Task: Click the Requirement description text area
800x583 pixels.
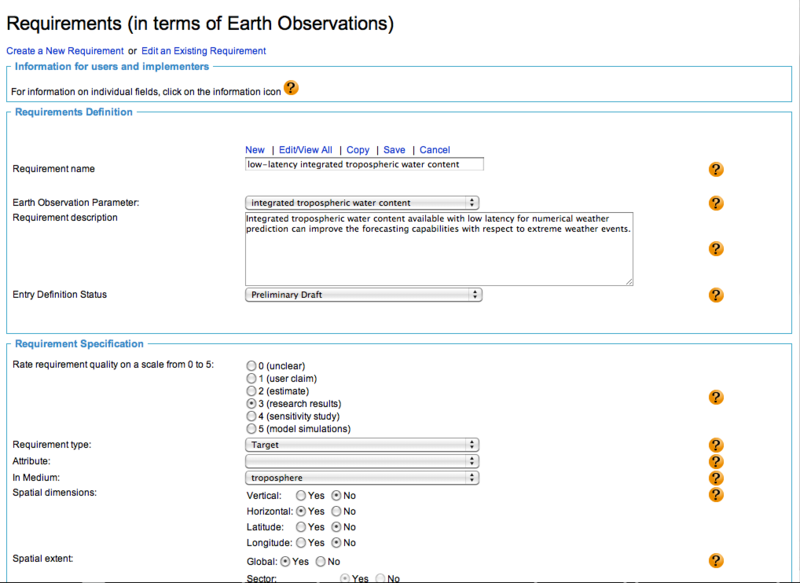Action: tap(438, 248)
